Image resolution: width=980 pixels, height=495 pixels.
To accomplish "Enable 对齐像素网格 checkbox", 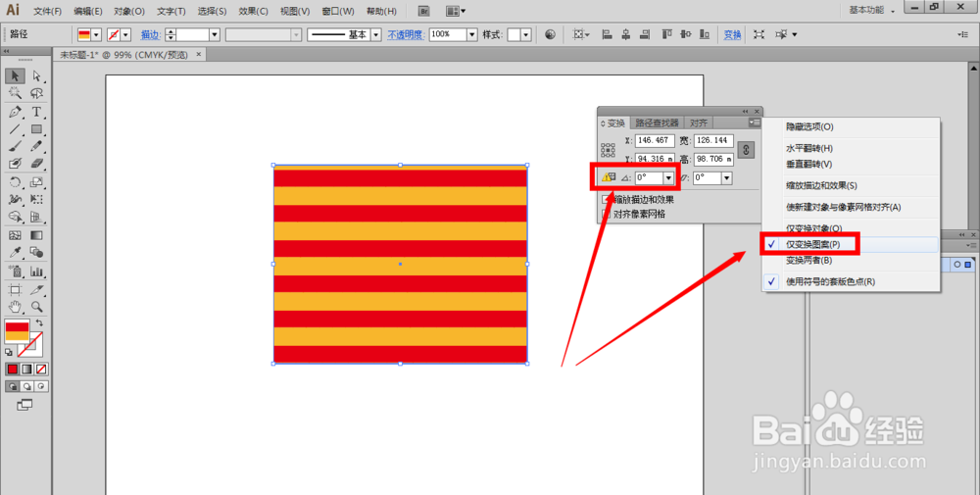I will (605, 214).
